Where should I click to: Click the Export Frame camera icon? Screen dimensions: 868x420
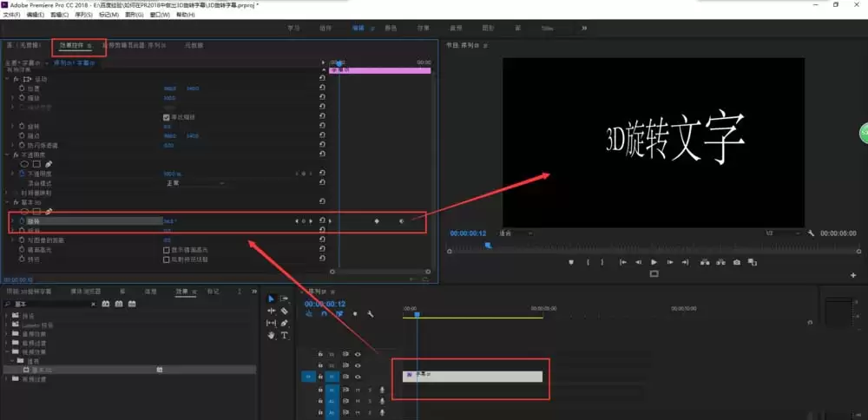point(737,262)
